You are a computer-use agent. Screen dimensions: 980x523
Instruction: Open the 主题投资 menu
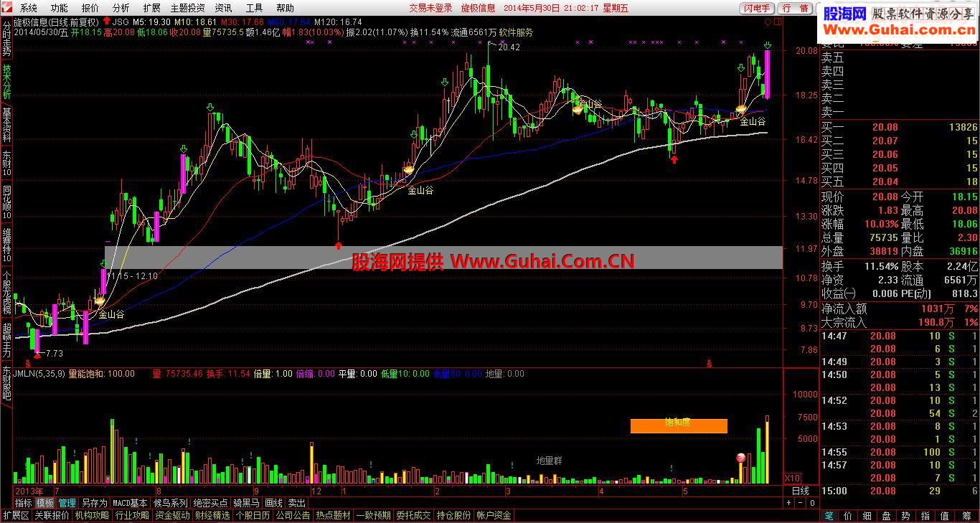pos(188,8)
